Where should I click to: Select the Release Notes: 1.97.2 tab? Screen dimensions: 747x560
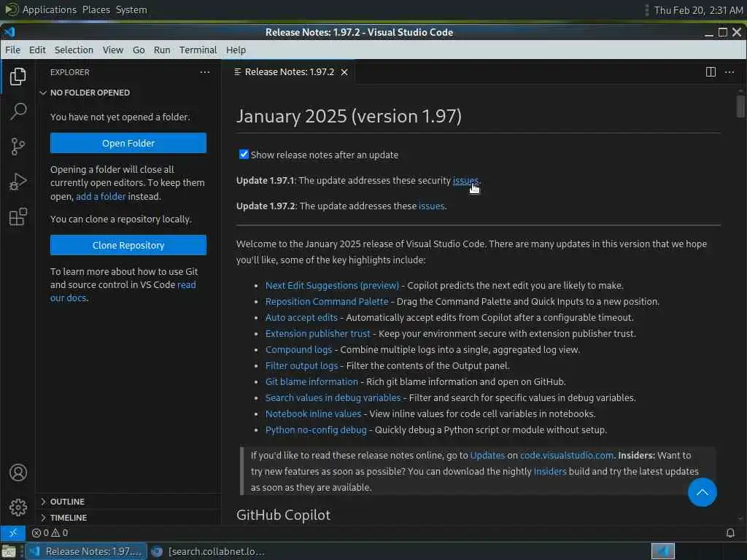(290, 72)
